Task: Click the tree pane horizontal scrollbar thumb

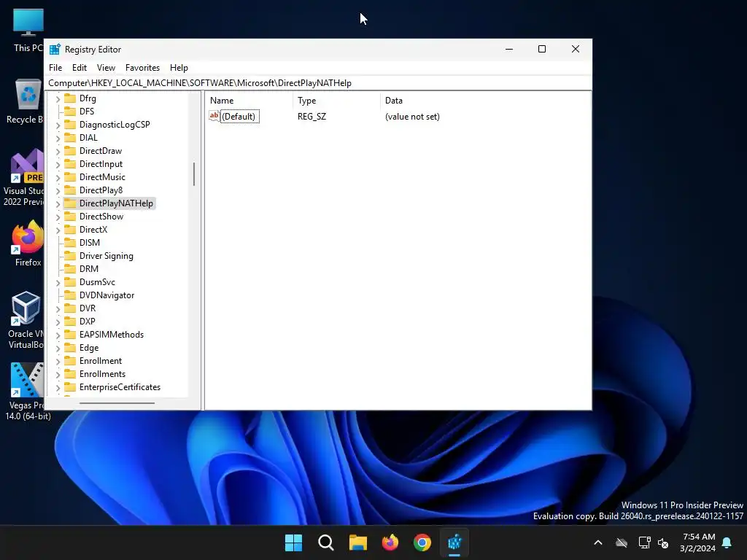Action: 117,403
